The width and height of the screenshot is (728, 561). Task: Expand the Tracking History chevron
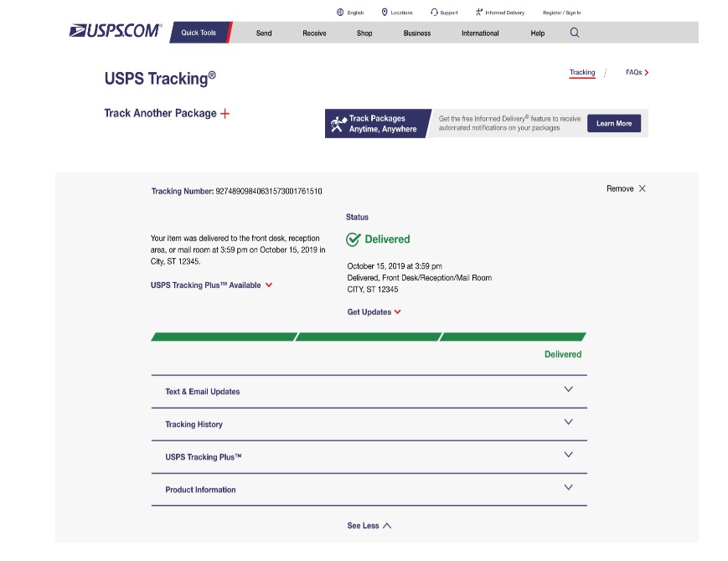point(568,422)
